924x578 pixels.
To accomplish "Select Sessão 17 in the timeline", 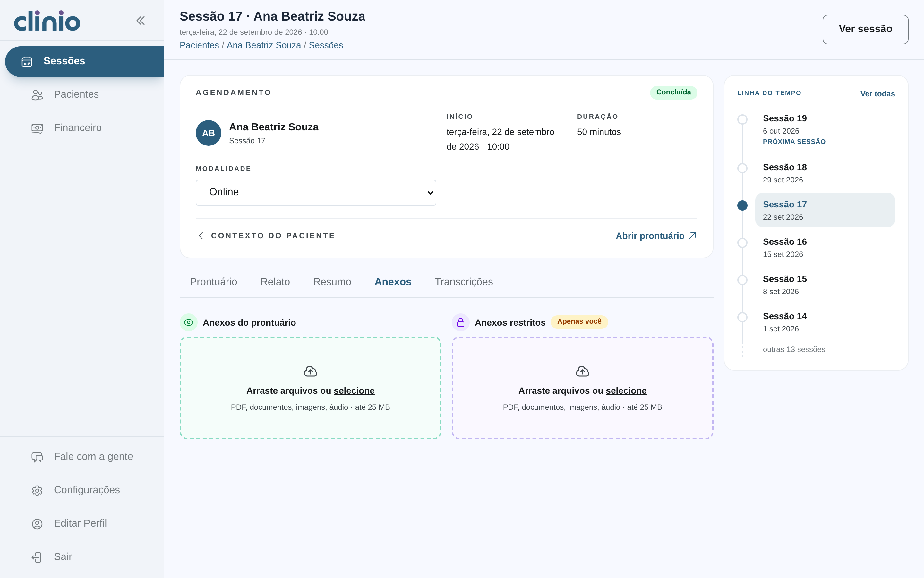I will pos(825,210).
